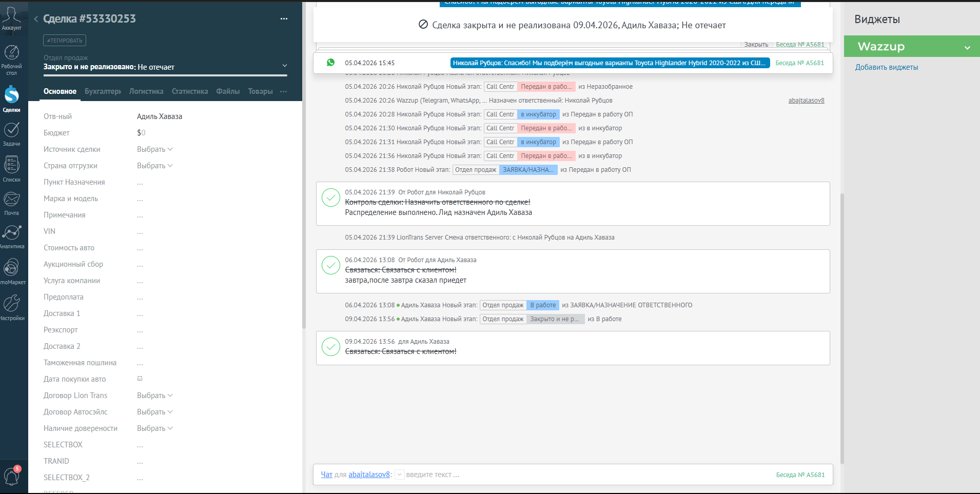The height and width of the screenshot is (494, 980).
Task: Click the Закрыть link near conversation
Action: (756, 45)
